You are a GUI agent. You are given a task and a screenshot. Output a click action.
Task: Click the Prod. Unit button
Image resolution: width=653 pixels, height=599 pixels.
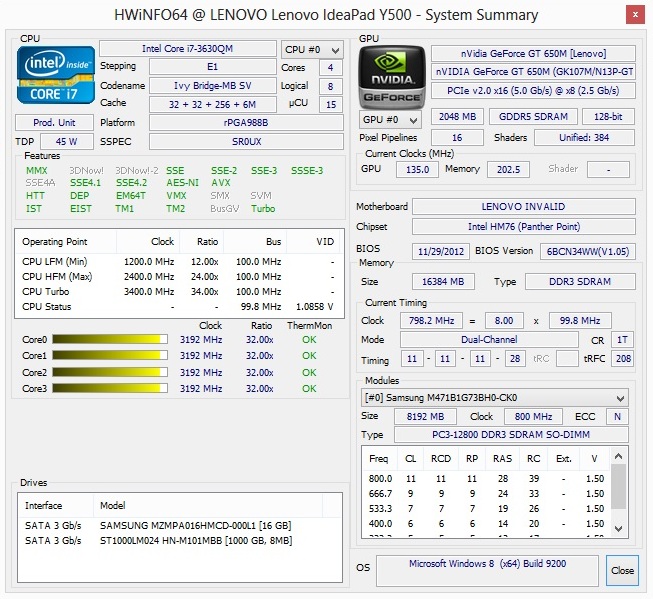[54, 122]
